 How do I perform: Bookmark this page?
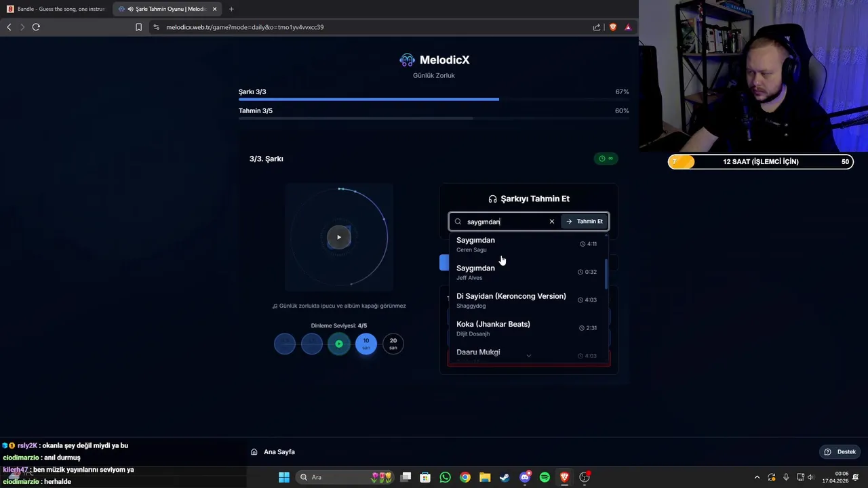point(138,27)
